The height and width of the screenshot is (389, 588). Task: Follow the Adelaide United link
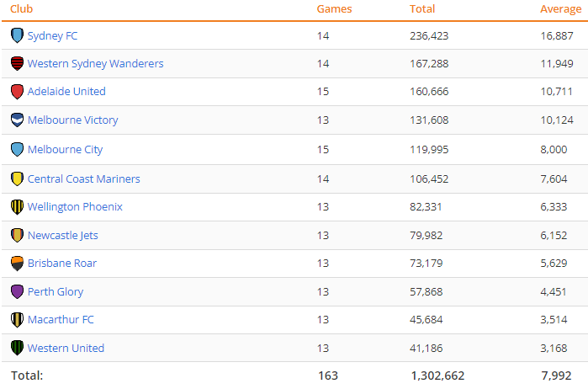(x=66, y=92)
